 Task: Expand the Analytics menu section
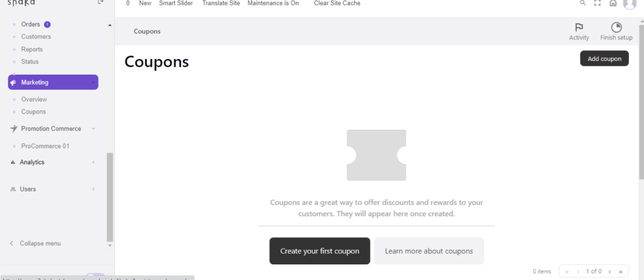(93, 163)
